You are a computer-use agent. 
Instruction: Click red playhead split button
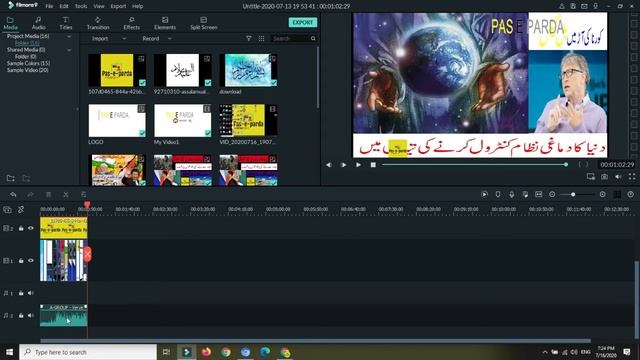point(87,254)
